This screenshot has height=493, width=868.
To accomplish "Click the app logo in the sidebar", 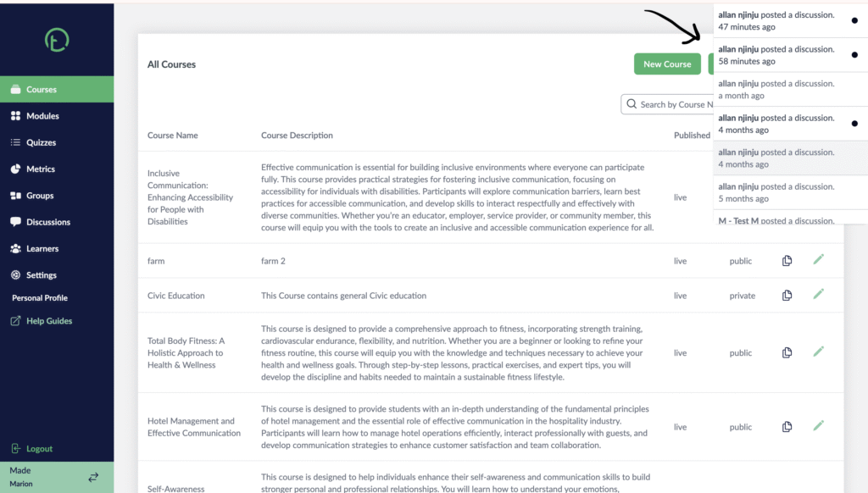I will tap(57, 40).
